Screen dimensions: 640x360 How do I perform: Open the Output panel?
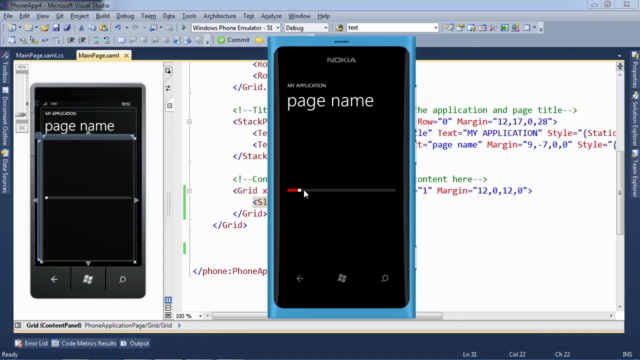[x=135, y=343]
